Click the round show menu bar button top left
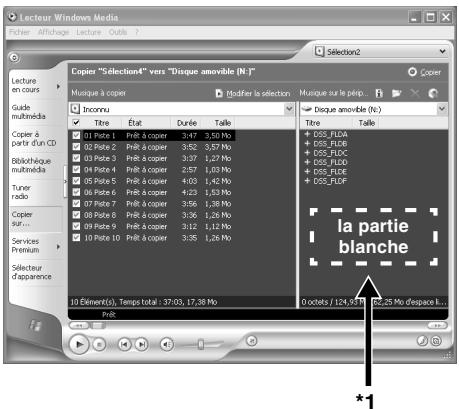 (x=14, y=58)
